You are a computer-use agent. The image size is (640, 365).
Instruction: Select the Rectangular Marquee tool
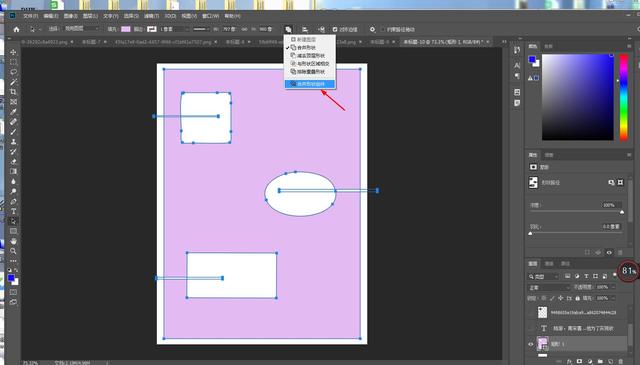pyautogui.click(x=13, y=62)
